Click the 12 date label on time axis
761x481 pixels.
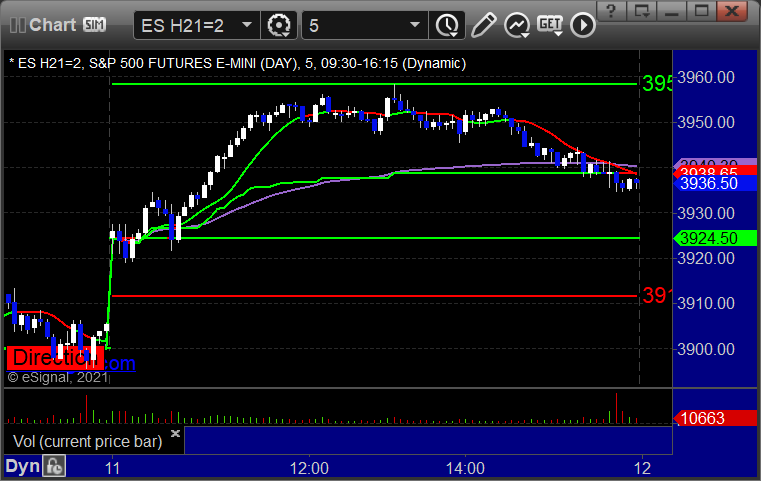click(x=642, y=468)
